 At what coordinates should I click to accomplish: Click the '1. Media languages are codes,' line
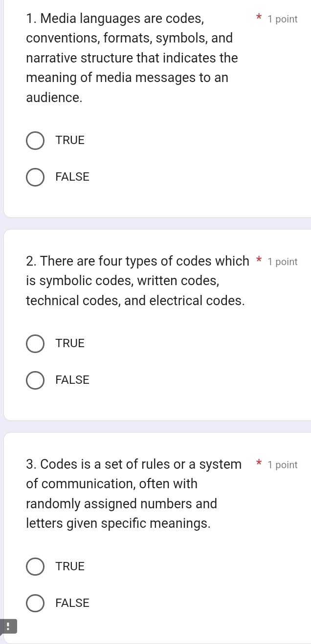(x=116, y=19)
